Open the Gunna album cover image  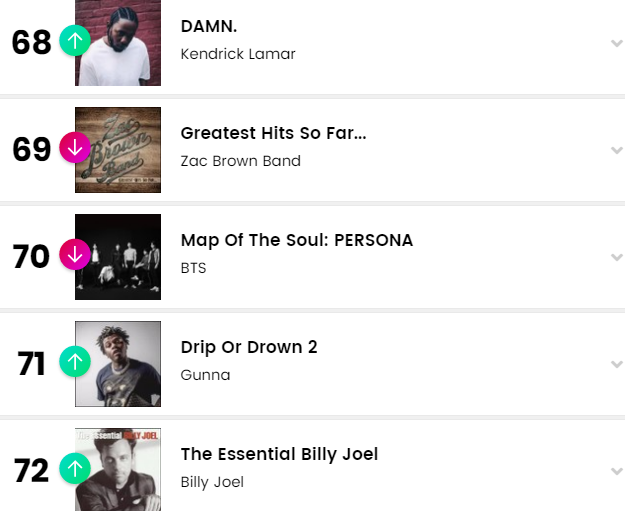(120, 364)
